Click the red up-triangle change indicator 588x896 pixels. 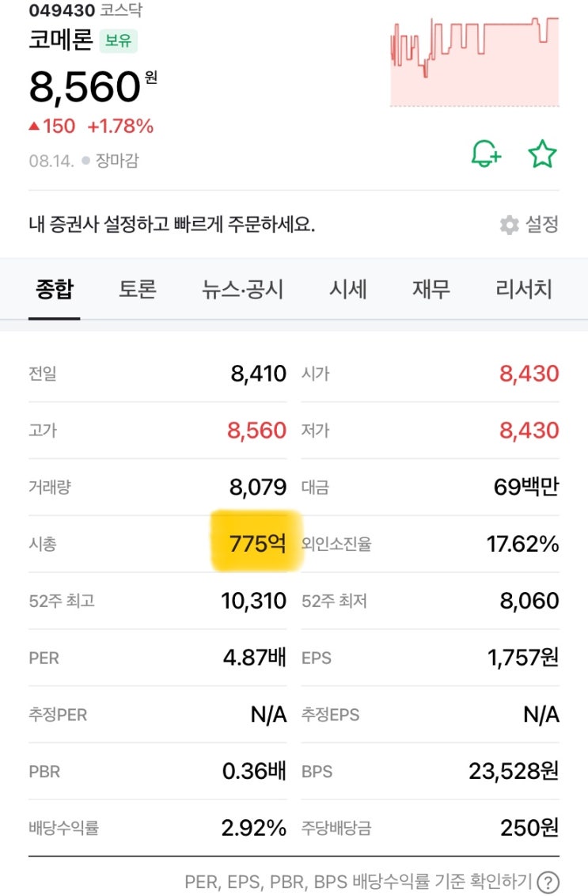33,127
